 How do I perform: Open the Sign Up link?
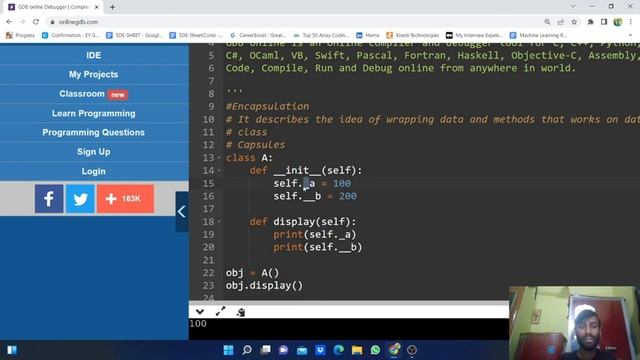[x=93, y=151]
